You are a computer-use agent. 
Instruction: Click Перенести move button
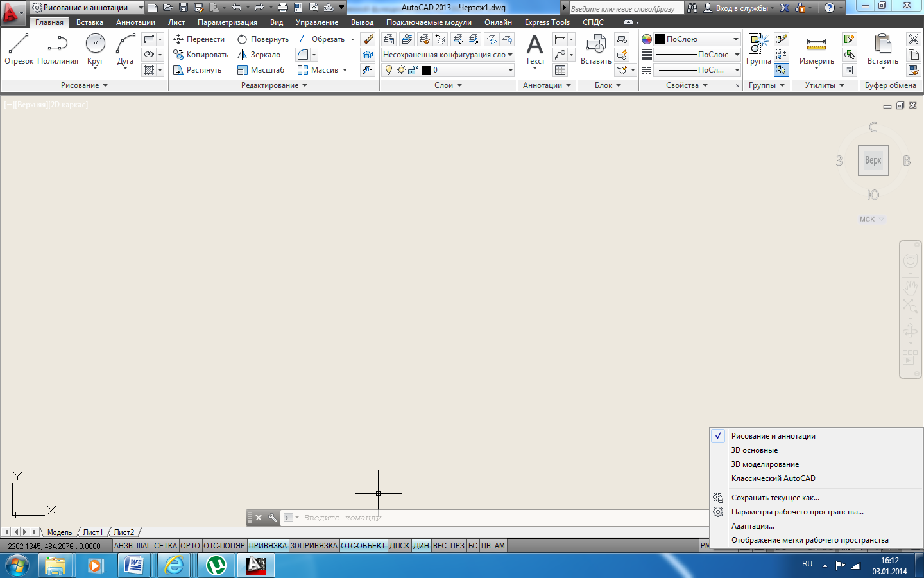click(199, 39)
